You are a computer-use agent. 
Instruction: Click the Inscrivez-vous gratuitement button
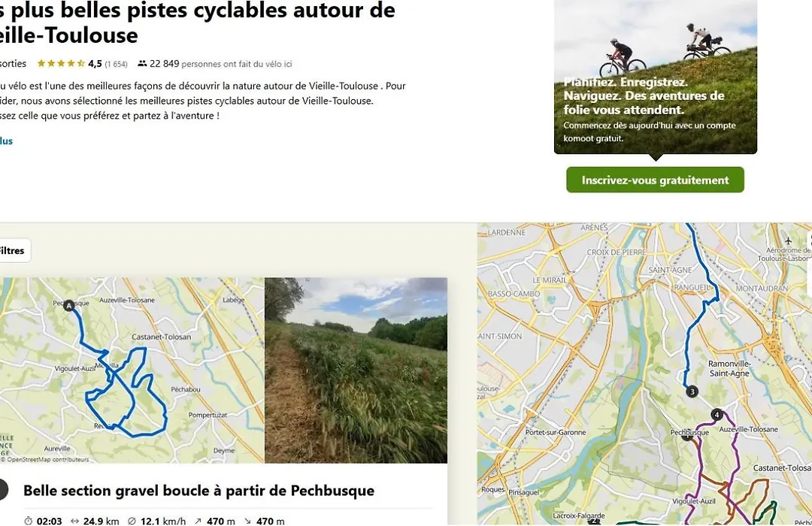pyautogui.click(x=655, y=180)
